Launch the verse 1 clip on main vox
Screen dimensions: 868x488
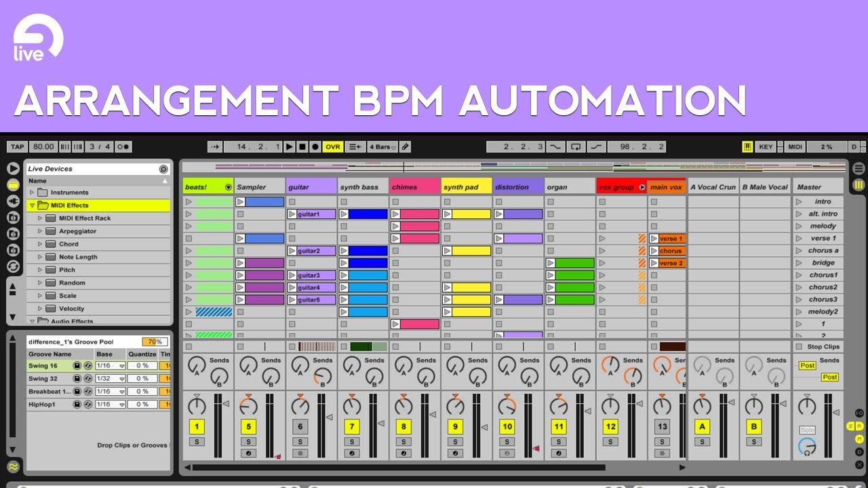[x=654, y=239]
